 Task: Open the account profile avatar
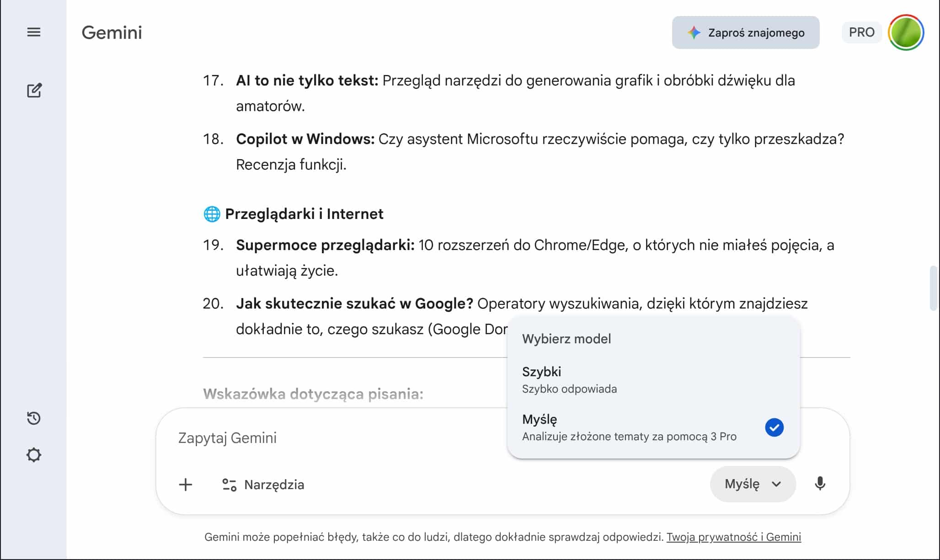pos(906,32)
